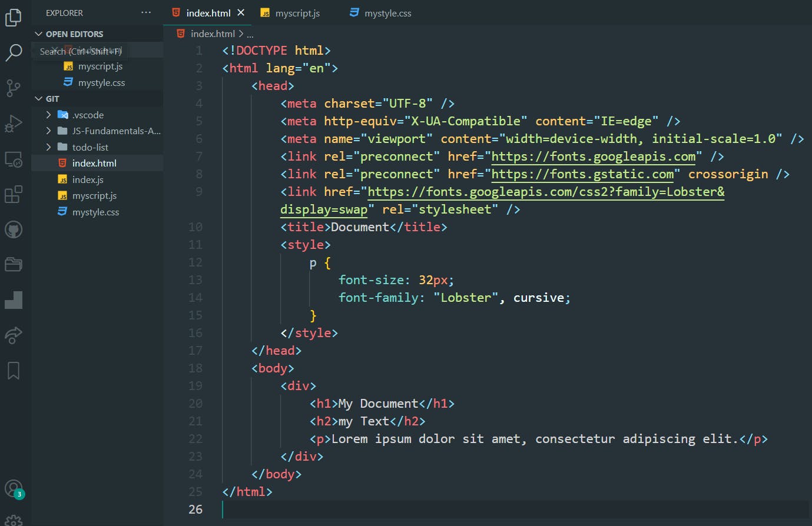Click the CSS icon of mystyle.css in GIT folder
Screen dimensions: 812x526
click(62, 212)
